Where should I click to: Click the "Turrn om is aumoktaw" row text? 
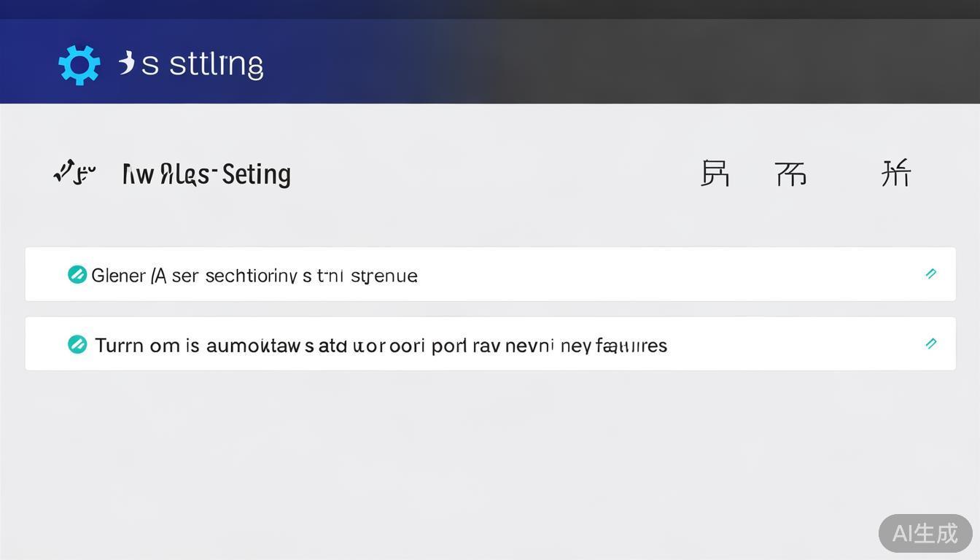[x=381, y=345]
